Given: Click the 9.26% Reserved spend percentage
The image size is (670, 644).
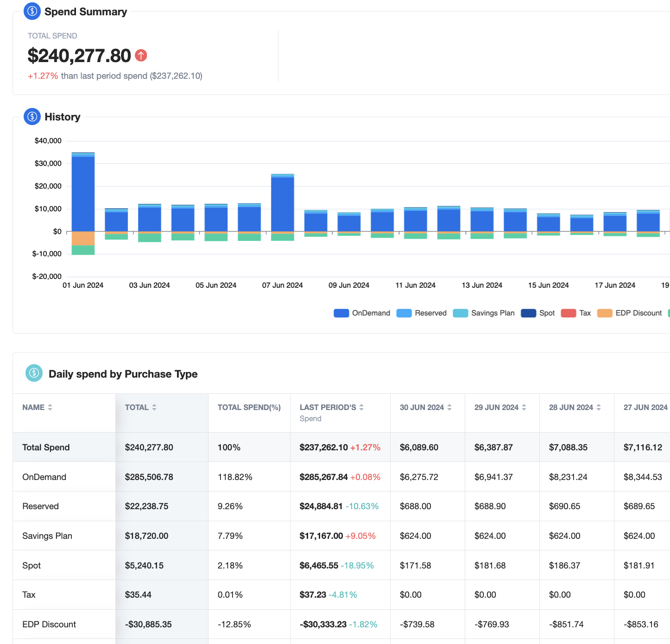Looking at the screenshot, I should pos(230,506).
